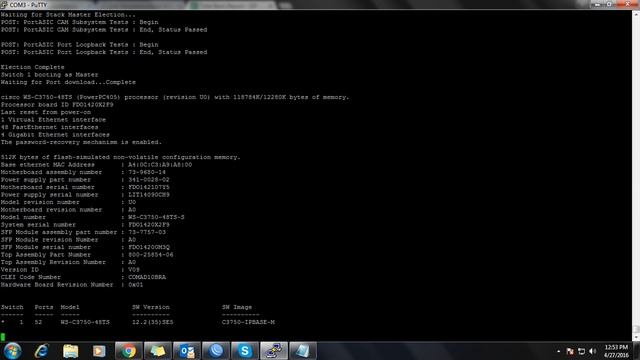Select the PuTTY taskbar button
This screenshot has height=360, width=640.
coord(274,351)
